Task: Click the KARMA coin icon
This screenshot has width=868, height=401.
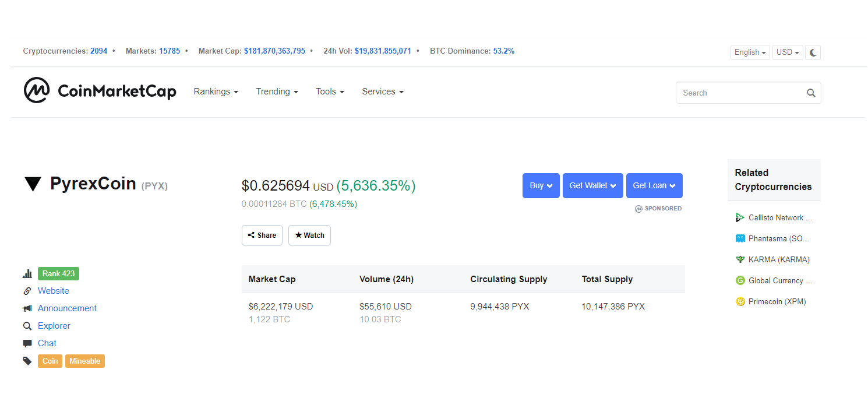Action: 740,259
